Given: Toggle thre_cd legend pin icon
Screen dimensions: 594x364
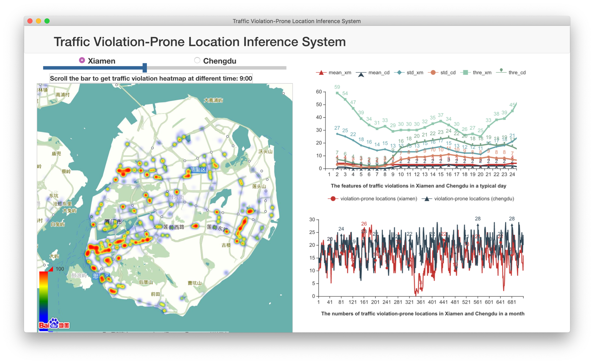Looking at the screenshot, I should coord(501,72).
